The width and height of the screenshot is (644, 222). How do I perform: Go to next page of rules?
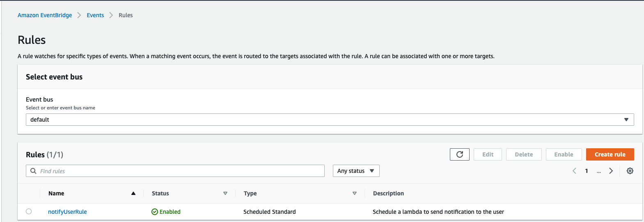click(611, 171)
